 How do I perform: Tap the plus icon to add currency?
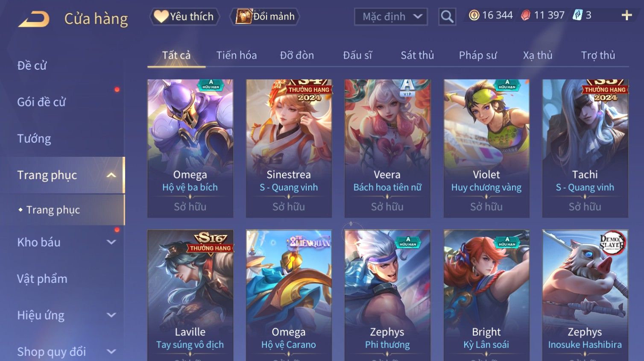pyautogui.click(x=626, y=16)
